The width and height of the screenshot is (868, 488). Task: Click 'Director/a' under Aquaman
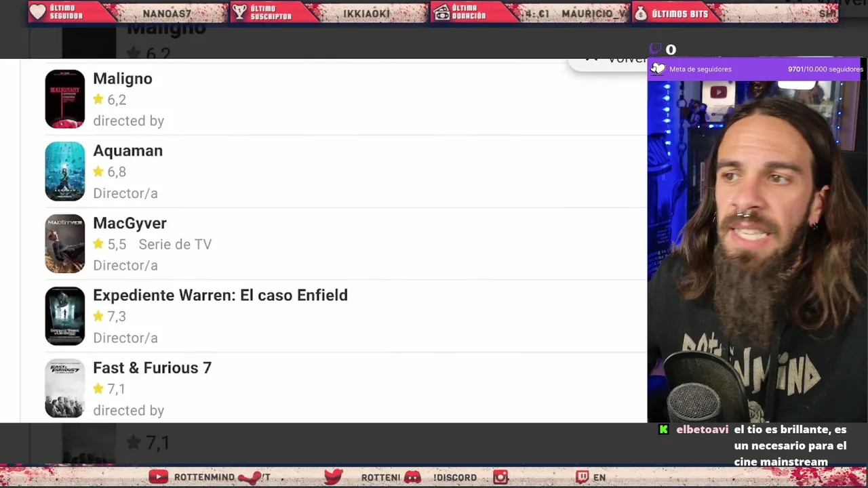click(125, 193)
